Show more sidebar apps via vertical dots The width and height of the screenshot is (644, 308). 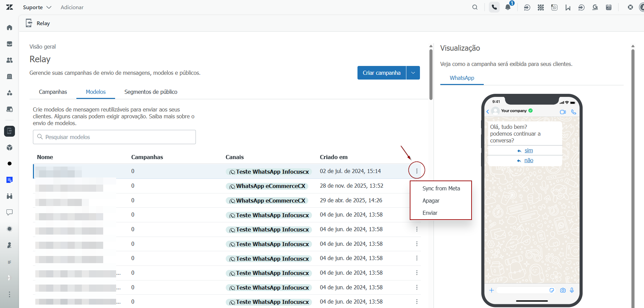tap(10, 294)
